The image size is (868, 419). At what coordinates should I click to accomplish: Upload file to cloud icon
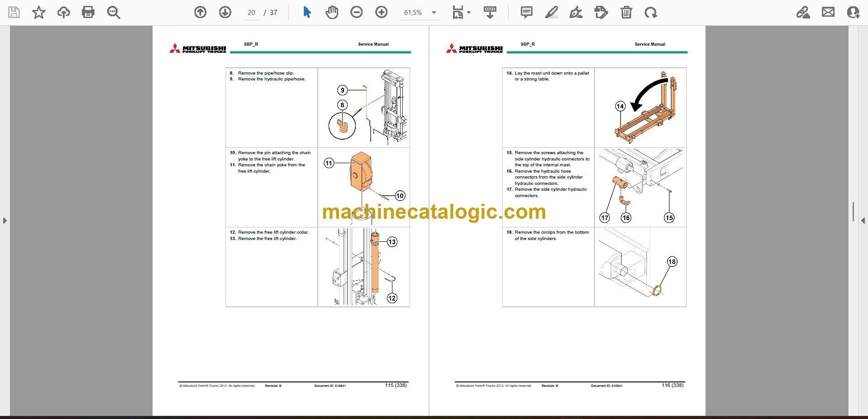[64, 12]
